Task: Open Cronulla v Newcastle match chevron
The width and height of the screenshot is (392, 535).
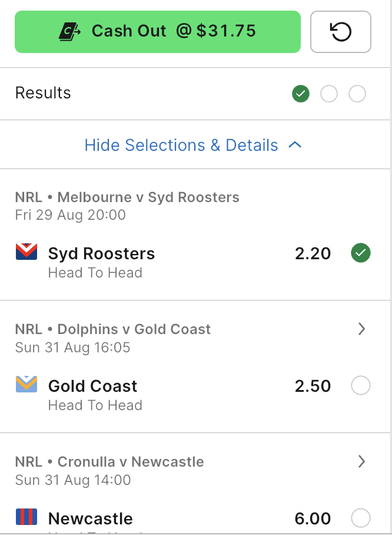Action: (x=361, y=461)
